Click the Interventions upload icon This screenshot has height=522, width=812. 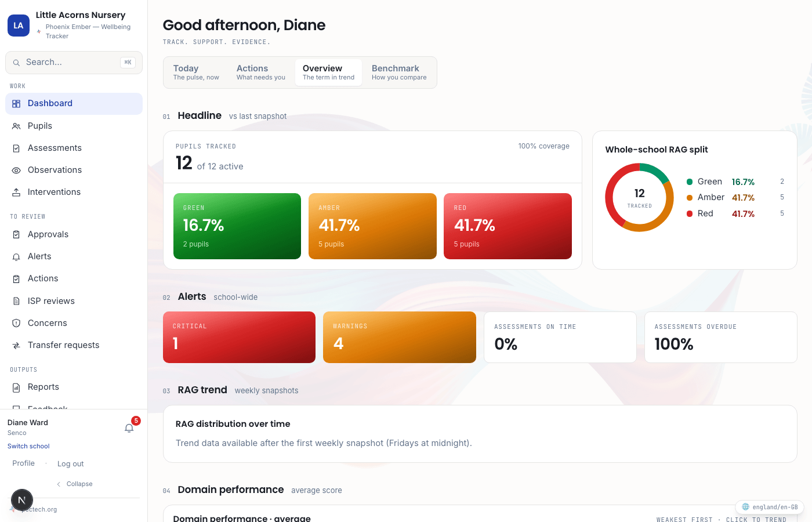point(16,193)
